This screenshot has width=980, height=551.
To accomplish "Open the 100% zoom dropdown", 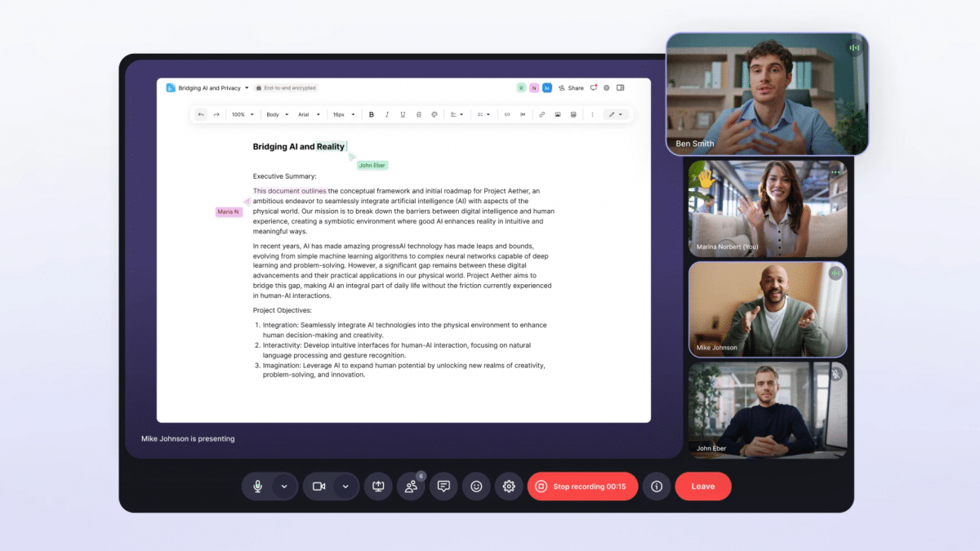I will pyautogui.click(x=243, y=114).
